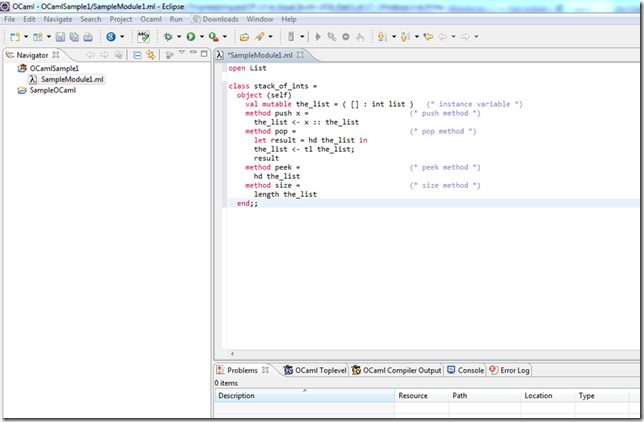Screen dimensions: 644x422
Task: Select SampleModule1.ml in Navigator
Action: [x=71, y=79]
